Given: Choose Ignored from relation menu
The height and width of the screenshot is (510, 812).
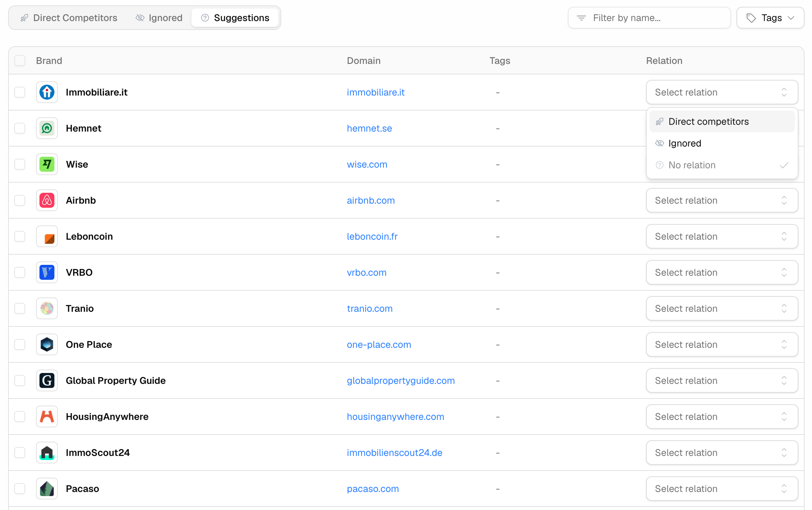Looking at the screenshot, I should coord(722,143).
